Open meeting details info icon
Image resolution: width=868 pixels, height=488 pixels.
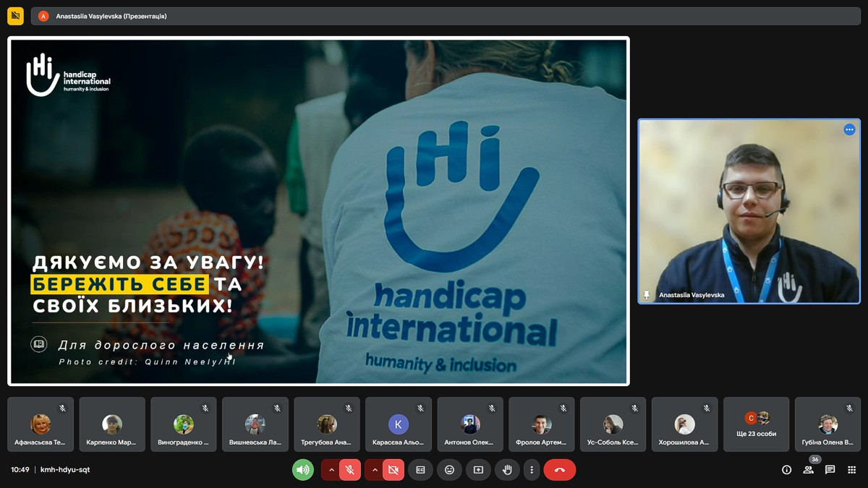787,470
